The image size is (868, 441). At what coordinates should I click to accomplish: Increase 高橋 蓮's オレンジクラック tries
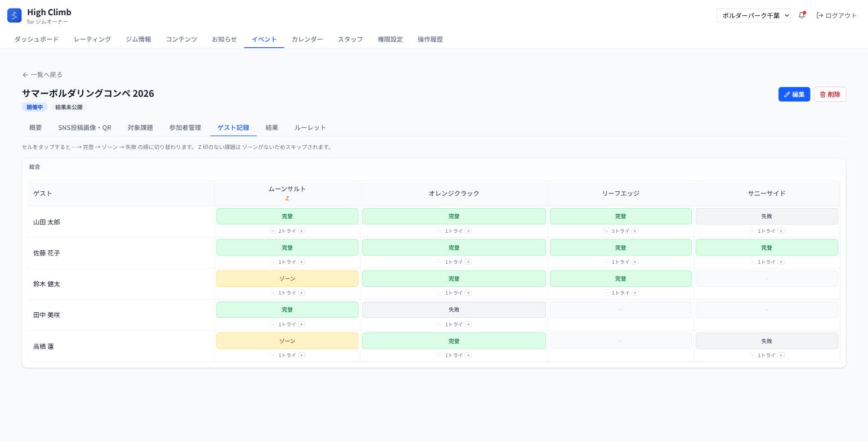pos(468,355)
